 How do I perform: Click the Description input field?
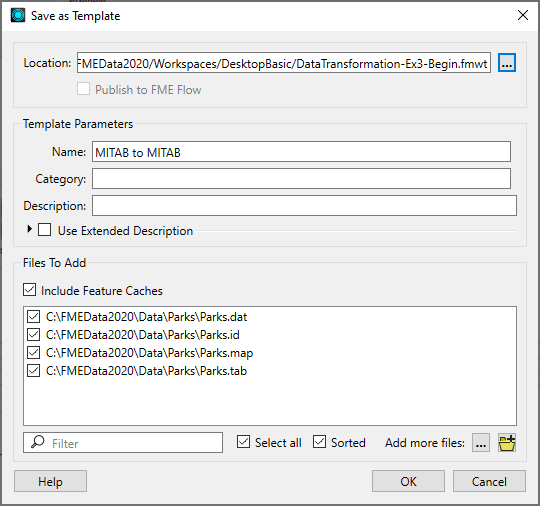tap(304, 206)
